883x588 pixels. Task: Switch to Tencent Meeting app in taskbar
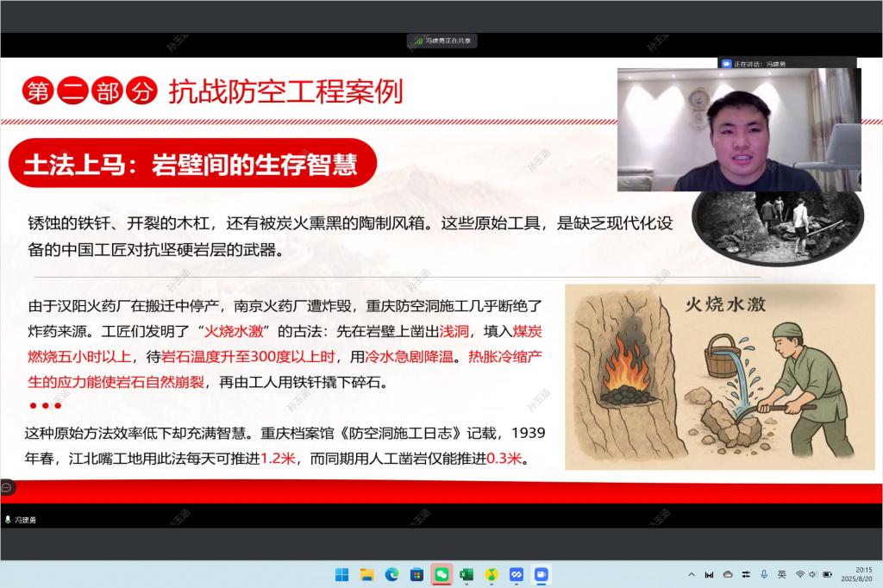(542, 574)
